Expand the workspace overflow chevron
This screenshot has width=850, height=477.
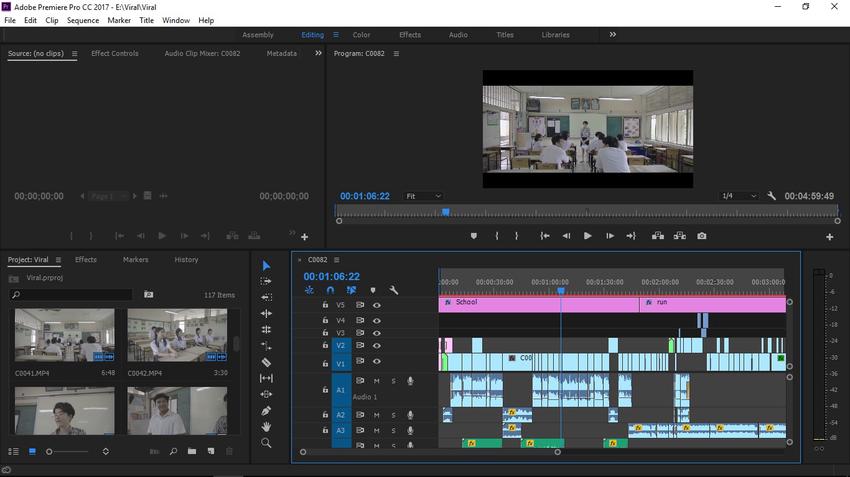pyautogui.click(x=613, y=34)
